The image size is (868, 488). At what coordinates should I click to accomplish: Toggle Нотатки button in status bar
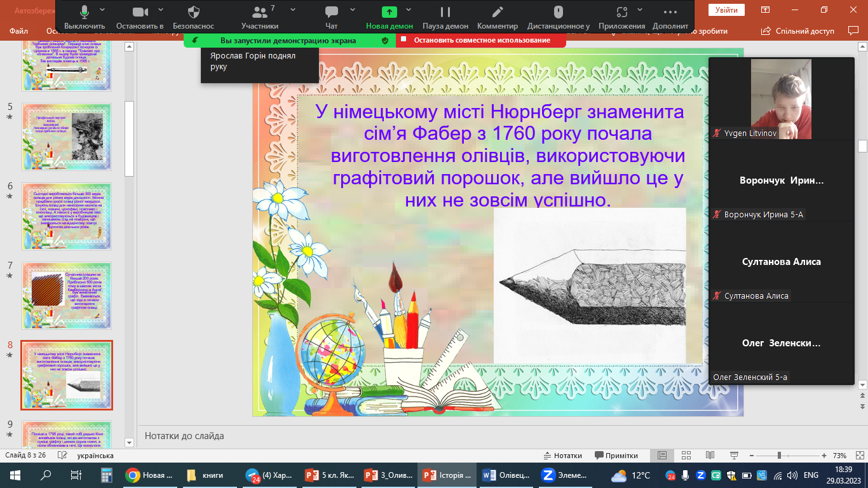click(563, 456)
